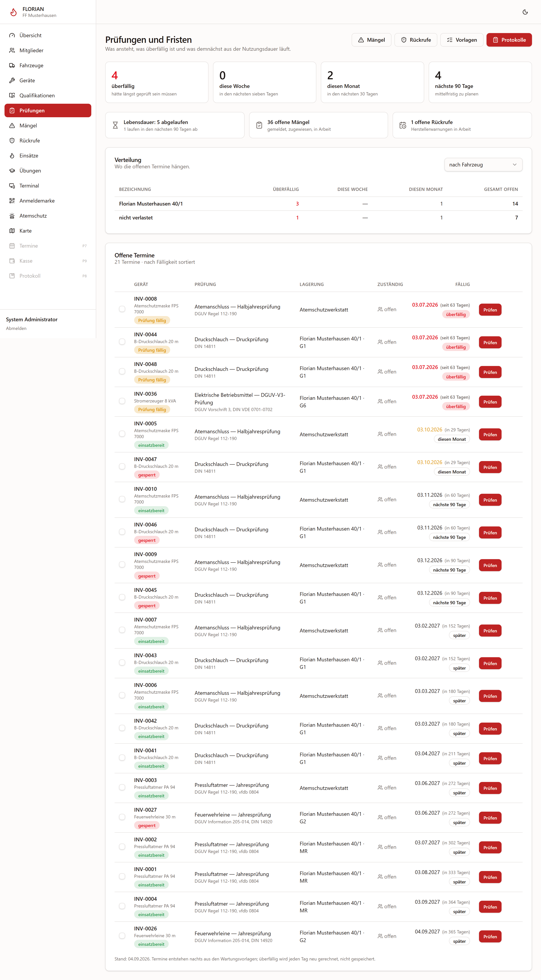Click Prüfen button for INV-0047
The image size is (541, 980).
click(490, 467)
